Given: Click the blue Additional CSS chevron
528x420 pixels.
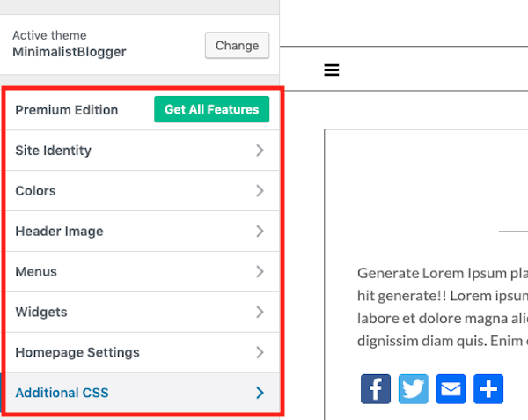Looking at the screenshot, I should pos(260,394).
